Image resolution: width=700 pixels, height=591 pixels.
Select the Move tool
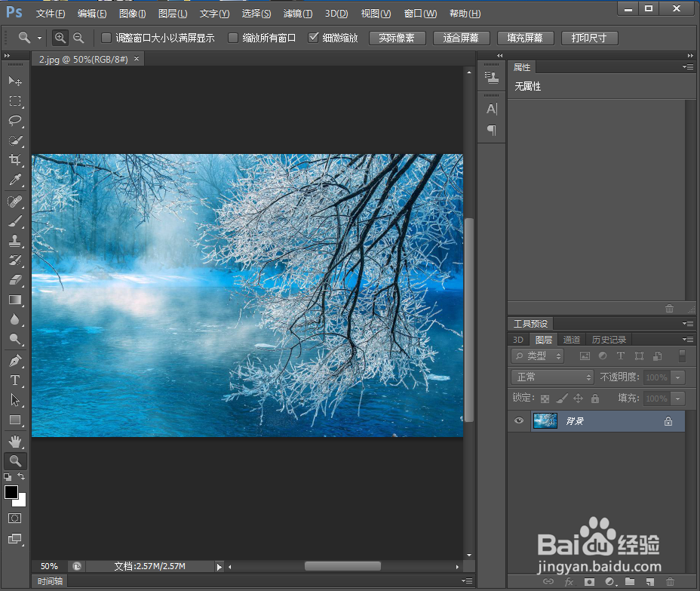(x=15, y=81)
